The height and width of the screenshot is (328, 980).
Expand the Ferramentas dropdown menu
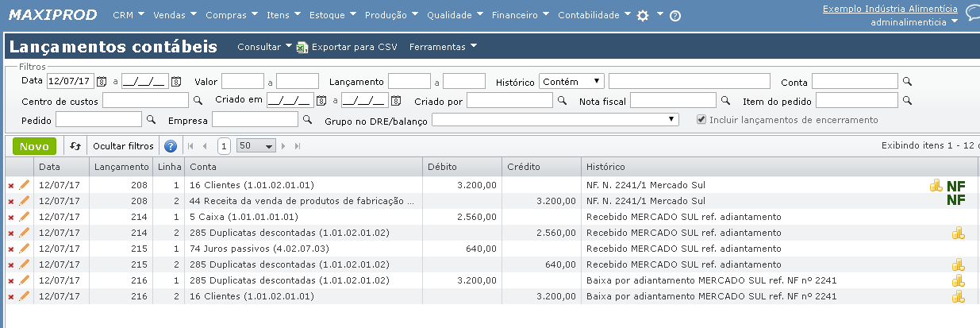point(443,47)
